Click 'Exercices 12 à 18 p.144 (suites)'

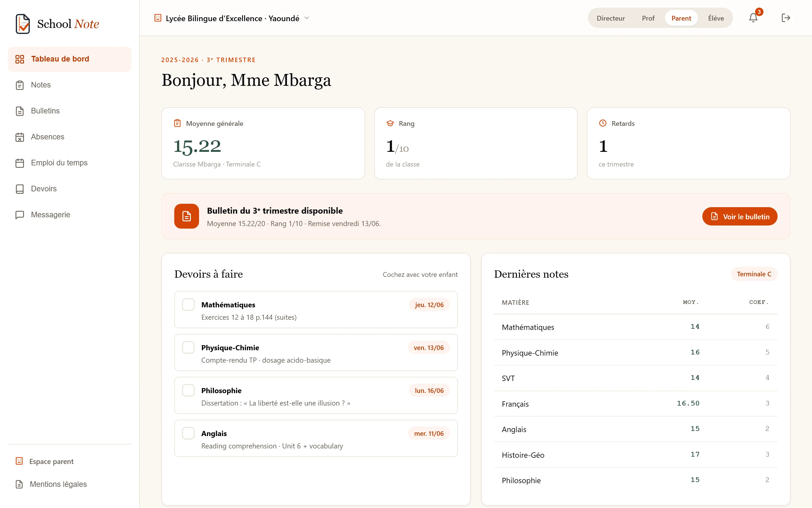click(249, 317)
